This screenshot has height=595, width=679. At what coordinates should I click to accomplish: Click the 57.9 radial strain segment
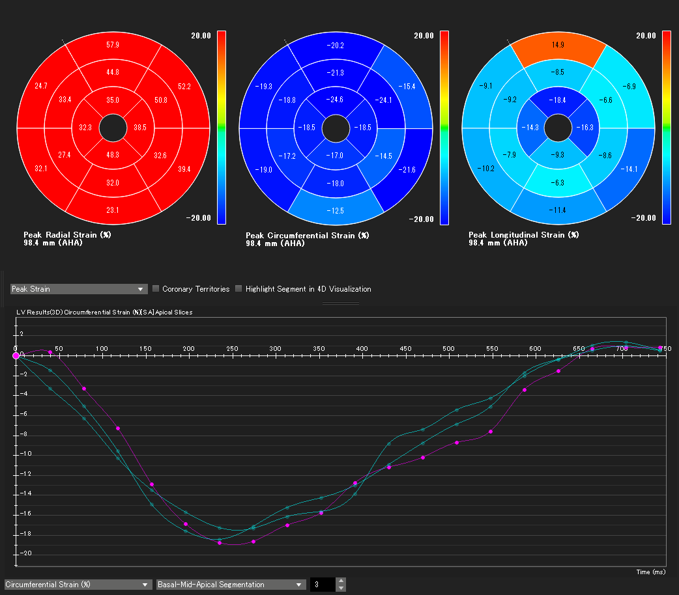113,46
